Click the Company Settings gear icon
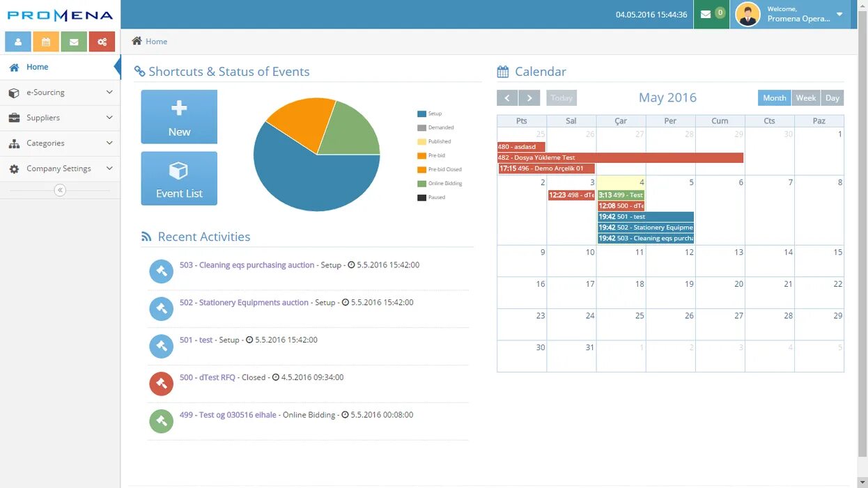Image resolution: width=868 pixels, height=488 pixels. (14, 169)
